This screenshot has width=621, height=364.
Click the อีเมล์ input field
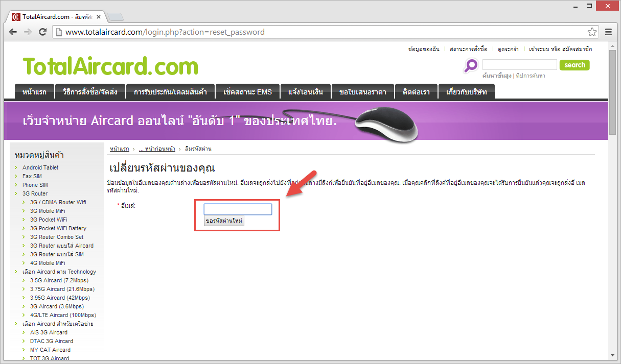tap(238, 209)
